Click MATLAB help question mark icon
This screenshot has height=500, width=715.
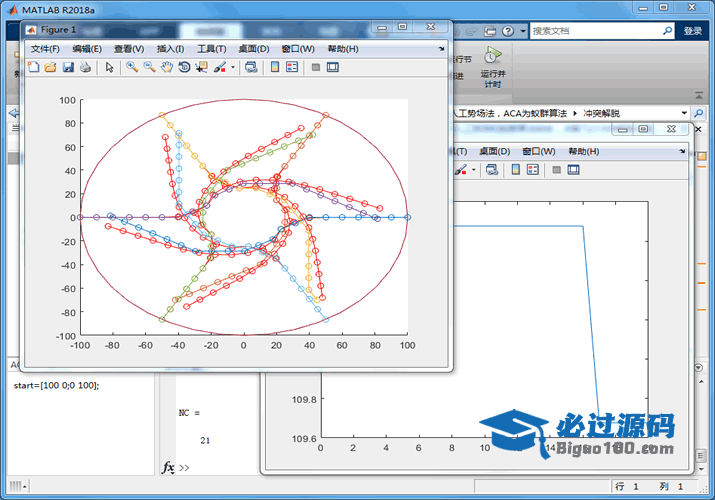pyautogui.click(x=508, y=31)
